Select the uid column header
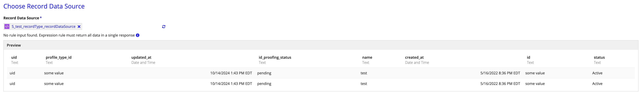 click(x=14, y=57)
